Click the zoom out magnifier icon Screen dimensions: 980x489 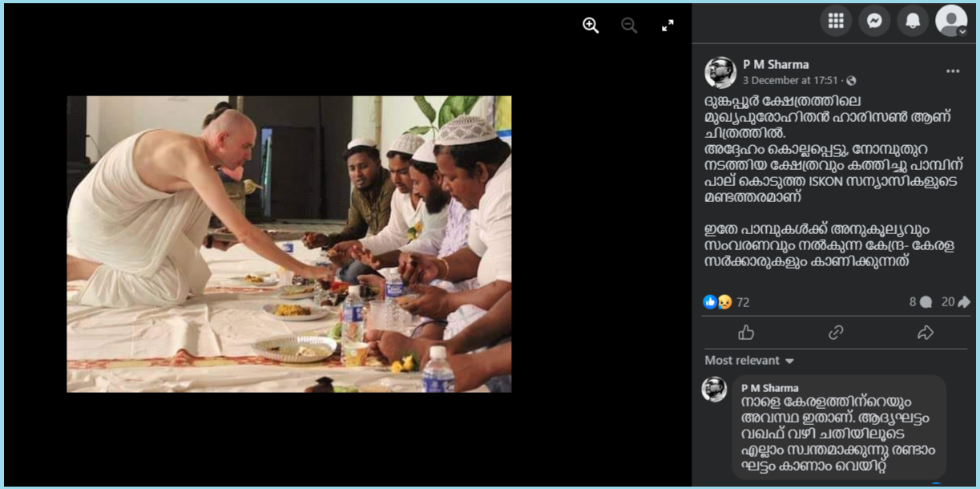pyautogui.click(x=629, y=26)
